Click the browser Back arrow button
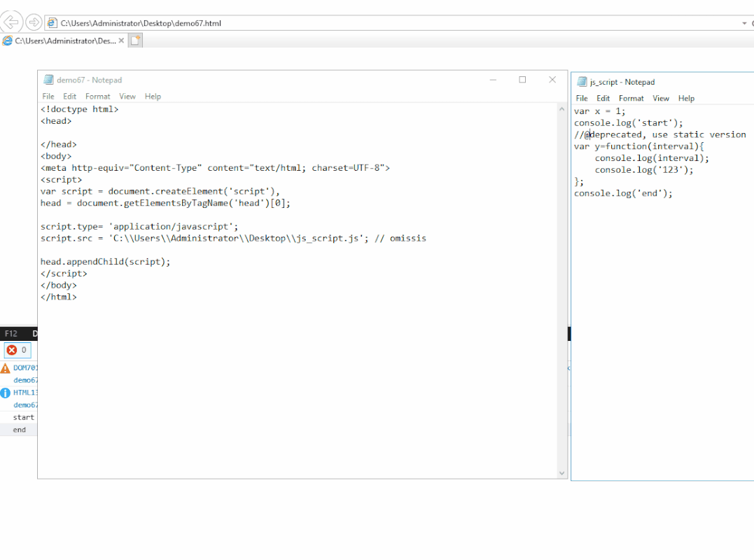The width and height of the screenshot is (754, 560). [11, 22]
